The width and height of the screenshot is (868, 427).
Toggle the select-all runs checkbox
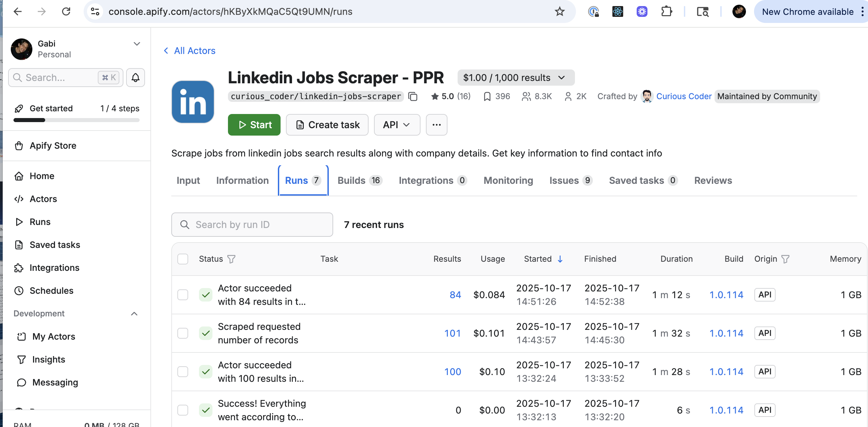click(x=183, y=259)
